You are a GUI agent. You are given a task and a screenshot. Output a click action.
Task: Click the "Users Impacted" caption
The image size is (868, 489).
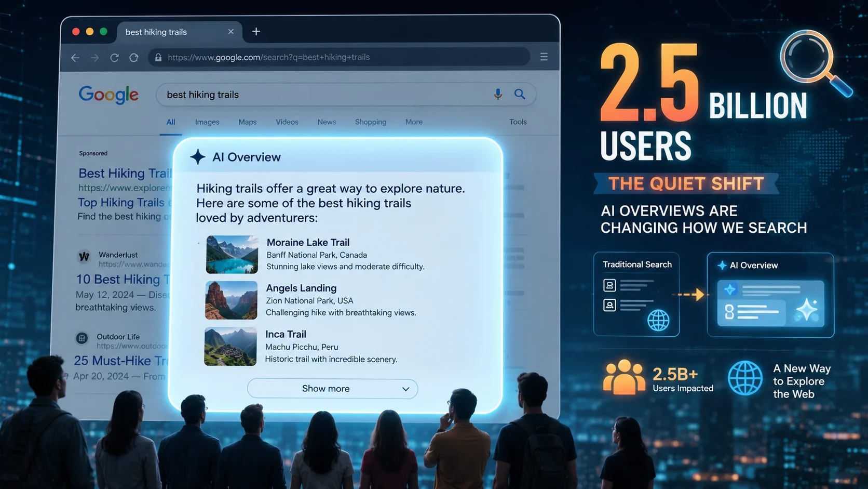(683, 389)
